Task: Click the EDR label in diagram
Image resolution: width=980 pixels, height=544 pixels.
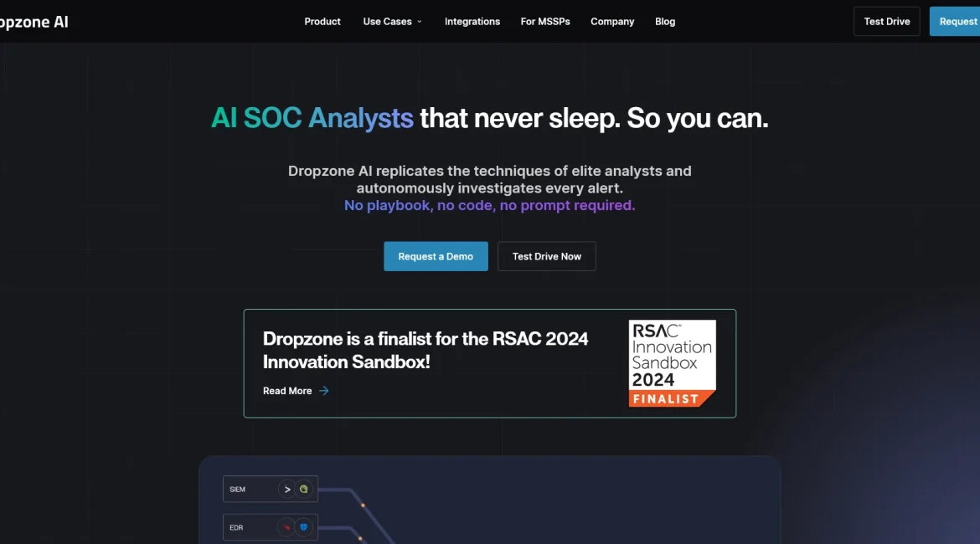Action: tap(236, 528)
